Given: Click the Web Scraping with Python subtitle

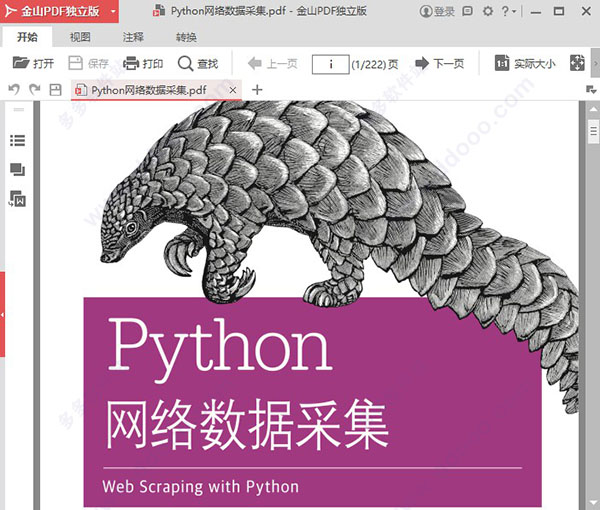Looking at the screenshot, I should pos(201,487).
